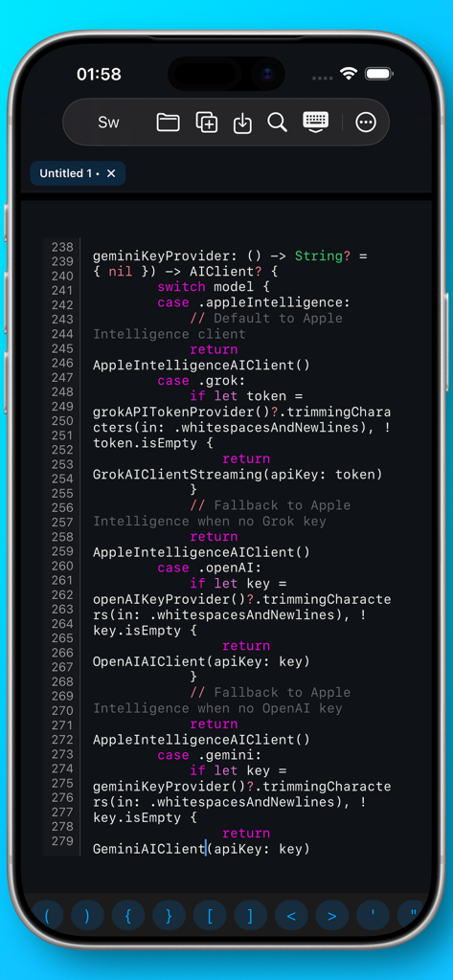Insert a closing curly brace key
Image resolution: width=453 pixels, height=980 pixels.
pyautogui.click(x=169, y=916)
